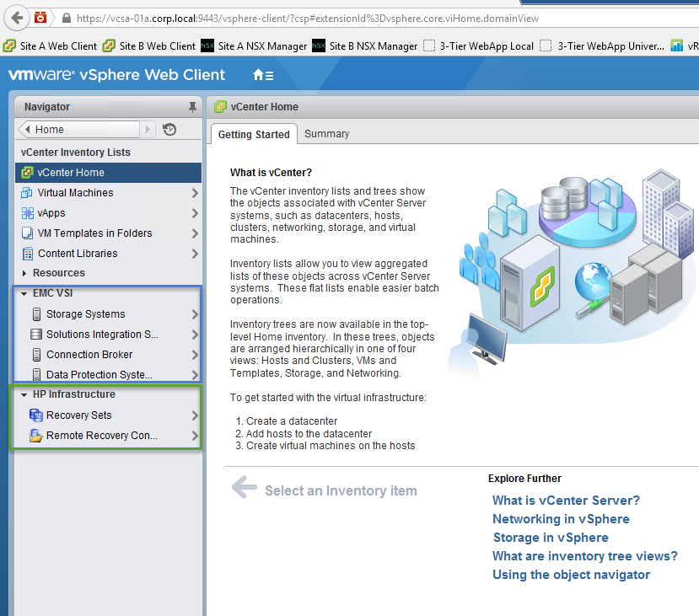The image size is (699, 616).
Task: Switch to the Getting Started tab
Action: click(254, 134)
